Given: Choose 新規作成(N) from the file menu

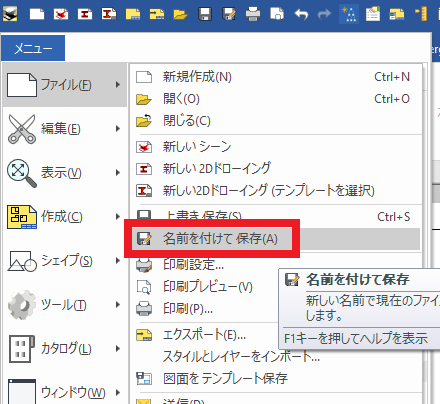Looking at the screenshot, I should coord(276,77).
